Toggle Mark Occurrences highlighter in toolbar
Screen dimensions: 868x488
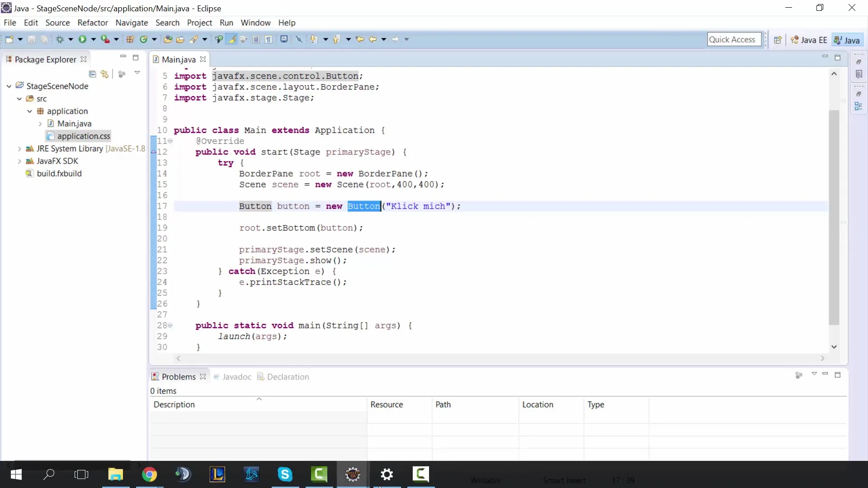tap(232, 39)
